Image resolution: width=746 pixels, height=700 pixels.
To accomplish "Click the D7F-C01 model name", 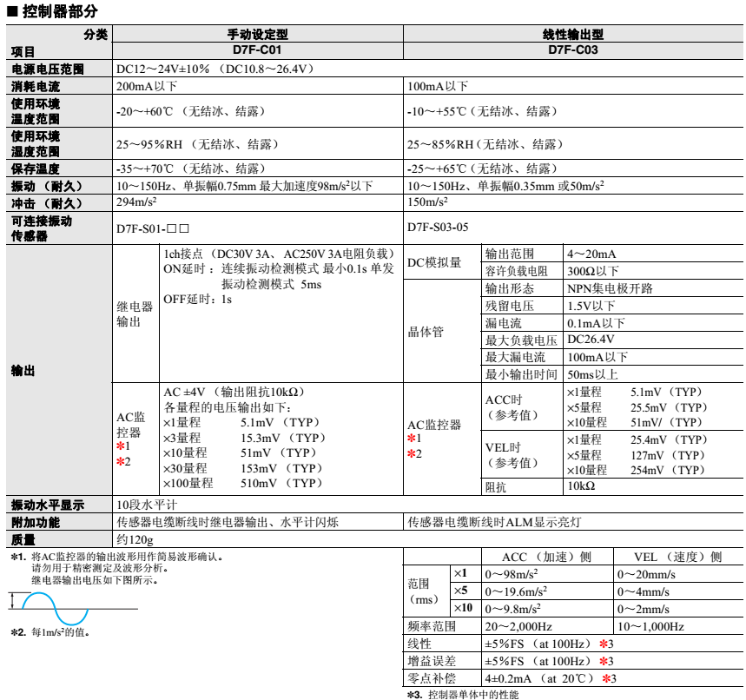I will point(257,50).
